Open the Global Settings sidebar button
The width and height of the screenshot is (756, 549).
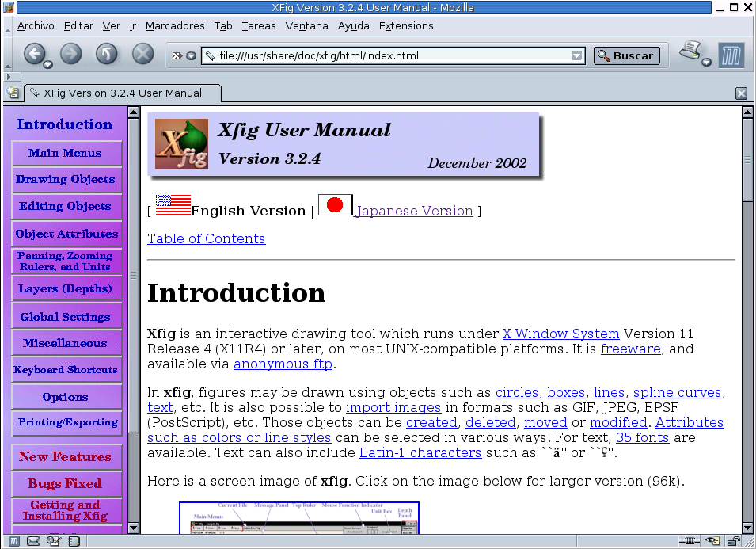tap(66, 317)
